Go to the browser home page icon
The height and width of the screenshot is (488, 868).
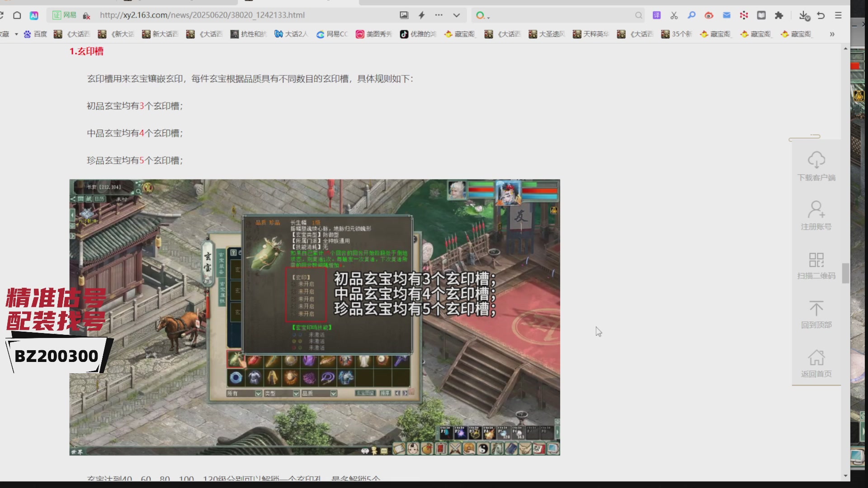(x=17, y=15)
